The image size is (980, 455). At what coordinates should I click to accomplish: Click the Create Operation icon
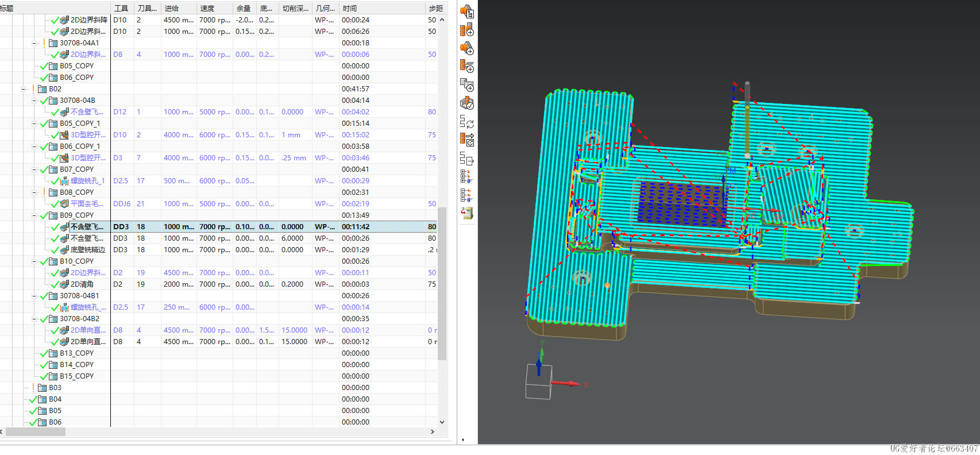pos(467,85)
